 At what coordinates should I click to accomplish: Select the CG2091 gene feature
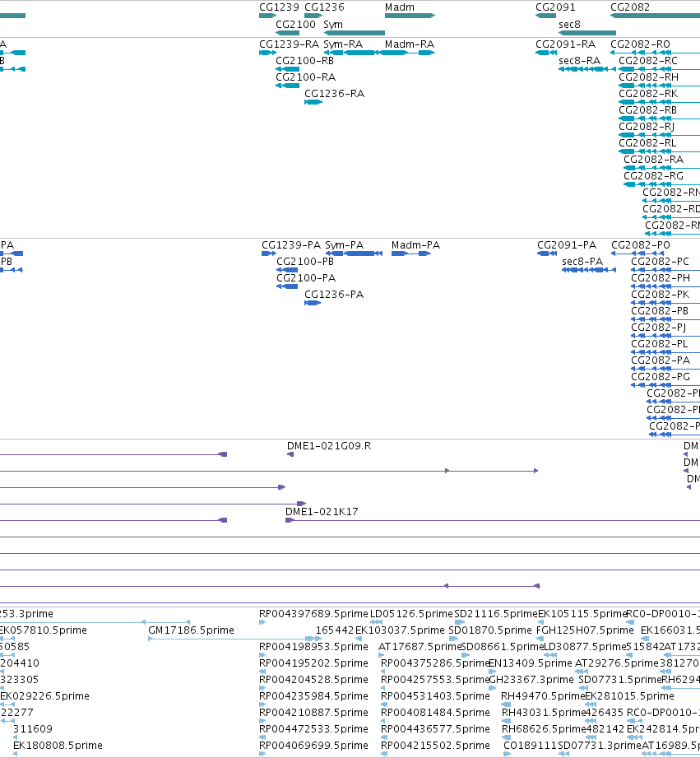point(545,16)
